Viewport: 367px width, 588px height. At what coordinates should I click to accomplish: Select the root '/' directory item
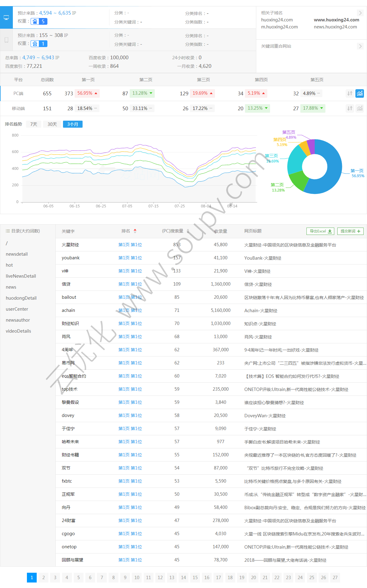click(x=7, y=243)
